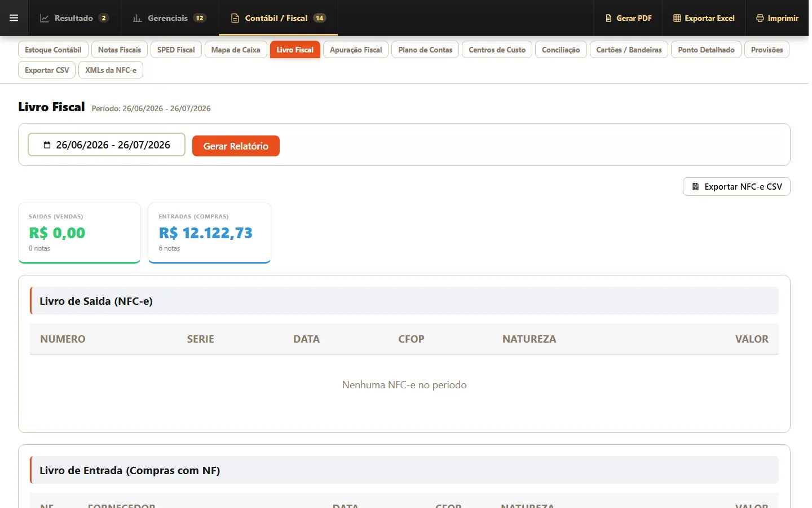Click the Imprimir printer icon

tap(760, 18)
